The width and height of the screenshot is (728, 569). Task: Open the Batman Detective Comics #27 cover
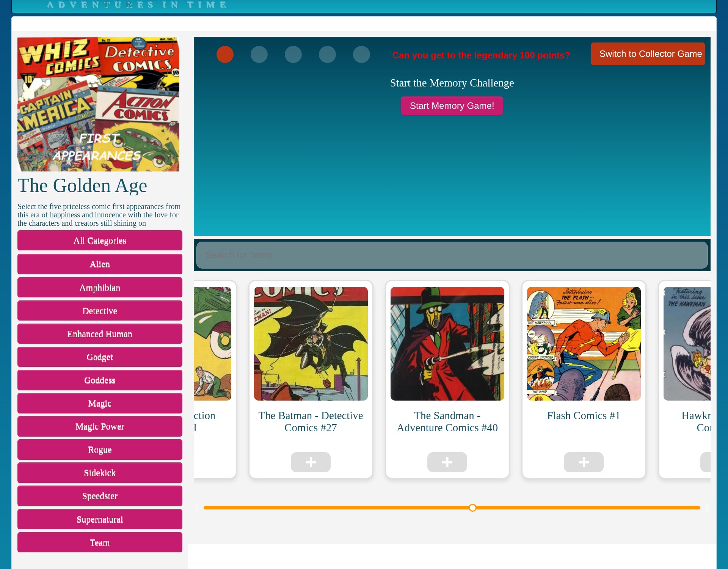pyautogui.click(x=311, y=344)
